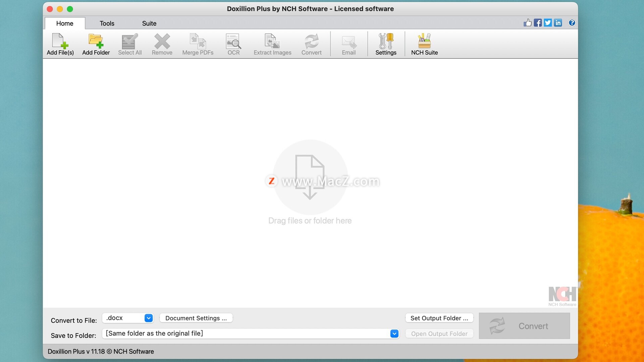644x362 pixels.
Task: Switch to the Home tab
Action: (x=65, y=23)
